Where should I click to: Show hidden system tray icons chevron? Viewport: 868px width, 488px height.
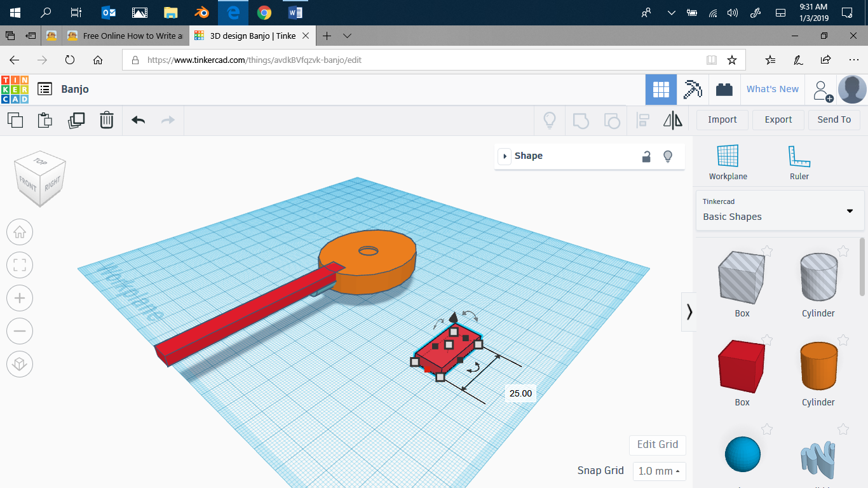point(671,13)
